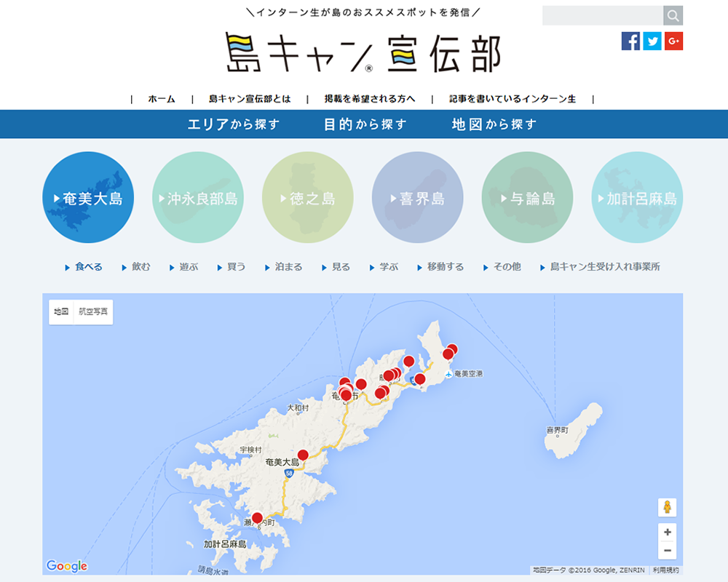728x582 pixels.
Task: Click the search input field
Action: 602,15
